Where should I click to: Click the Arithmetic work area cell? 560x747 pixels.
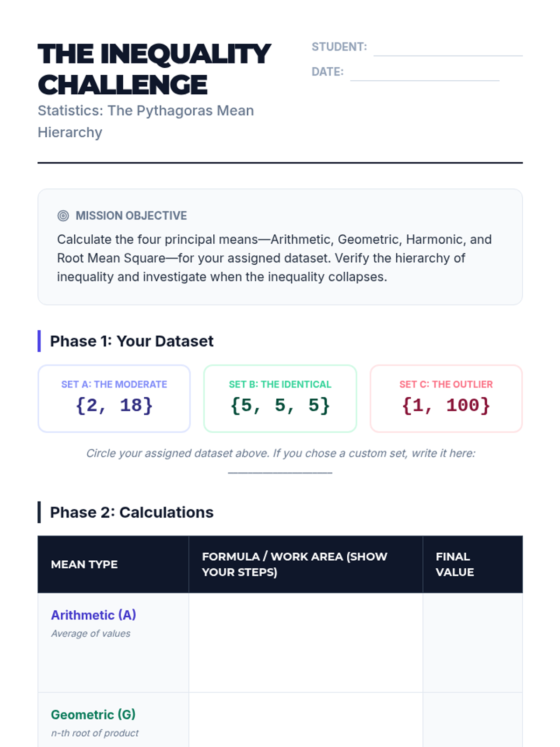(306, 642)
